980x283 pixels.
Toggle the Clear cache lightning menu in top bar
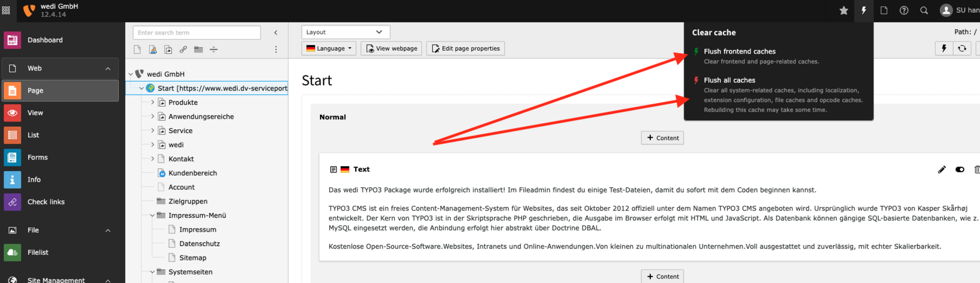(x=864, y=10)
